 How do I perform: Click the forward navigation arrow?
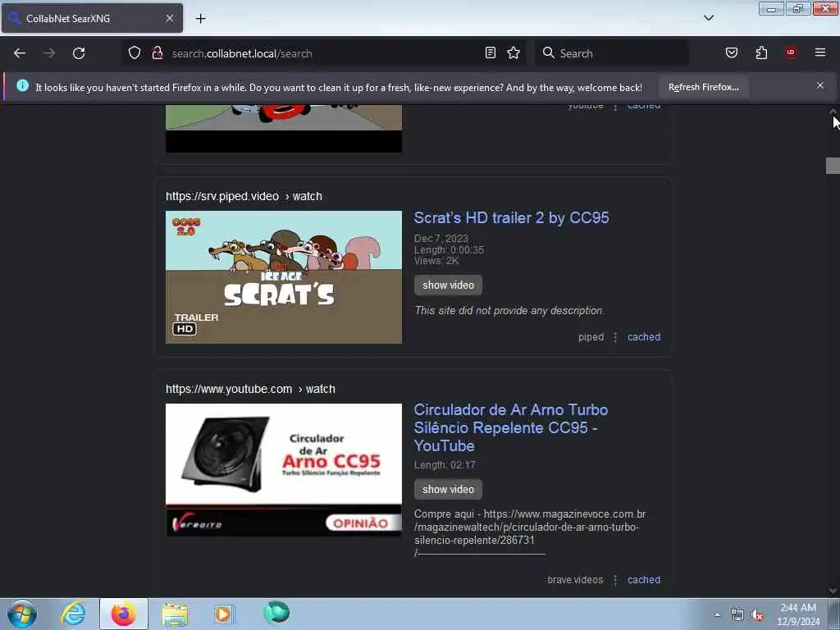(49, 53)
